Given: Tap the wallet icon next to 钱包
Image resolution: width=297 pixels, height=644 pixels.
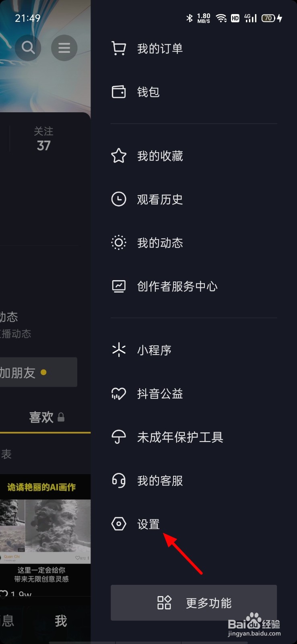Looking at the screenshot, I should pos(119,92).
